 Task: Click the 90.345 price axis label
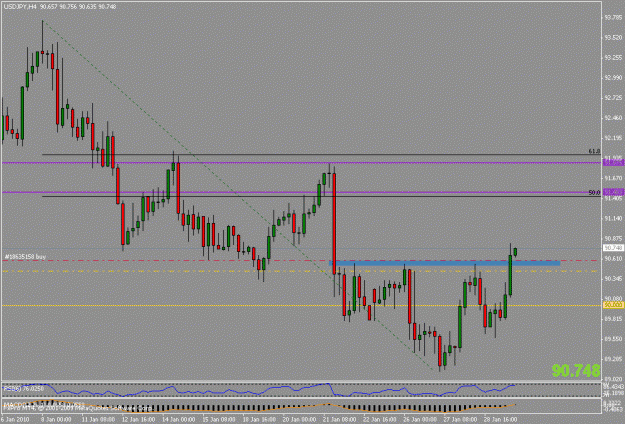[613, 279]
